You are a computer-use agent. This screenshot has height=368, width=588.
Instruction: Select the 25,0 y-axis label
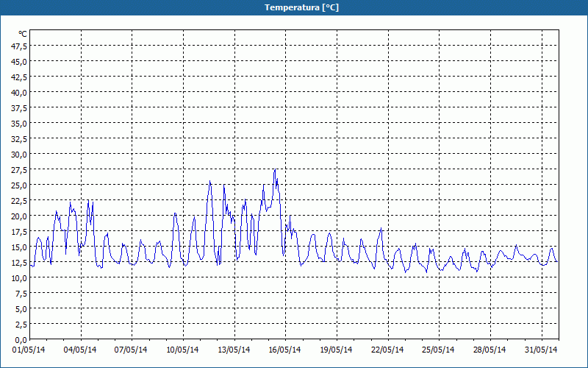20,185
